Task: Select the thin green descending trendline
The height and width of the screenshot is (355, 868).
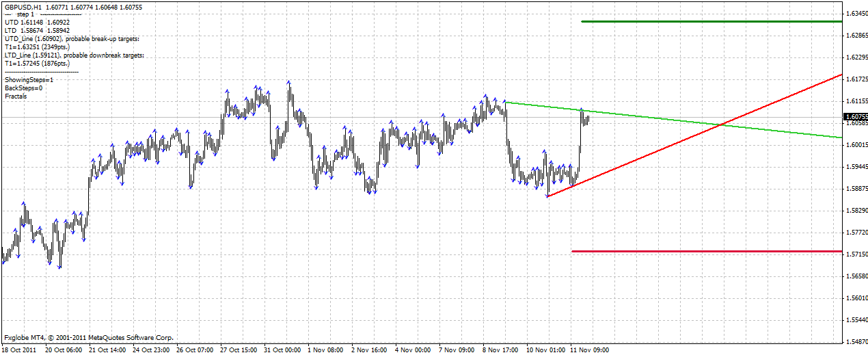Action: pyautogui.click(x=673, y=120)
